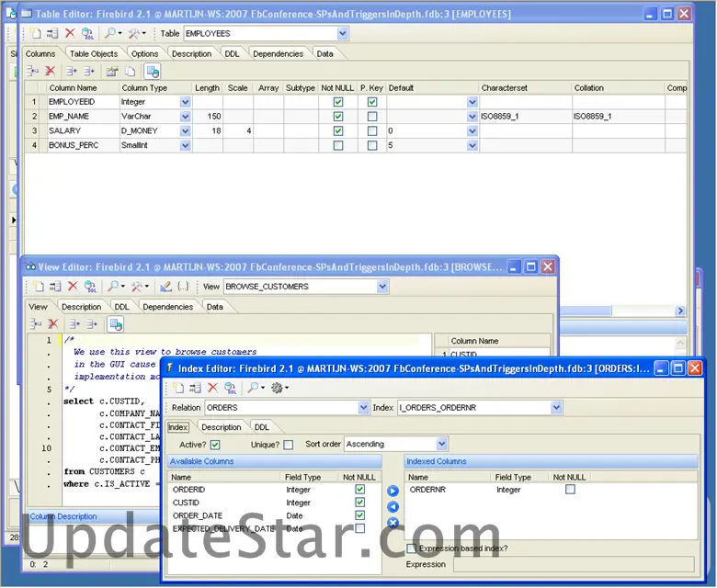Image resolution: width=717 pixels, height=588 pixels.
Task: Open Column Type dropdown for EMP_NAME
Action: 185,117
